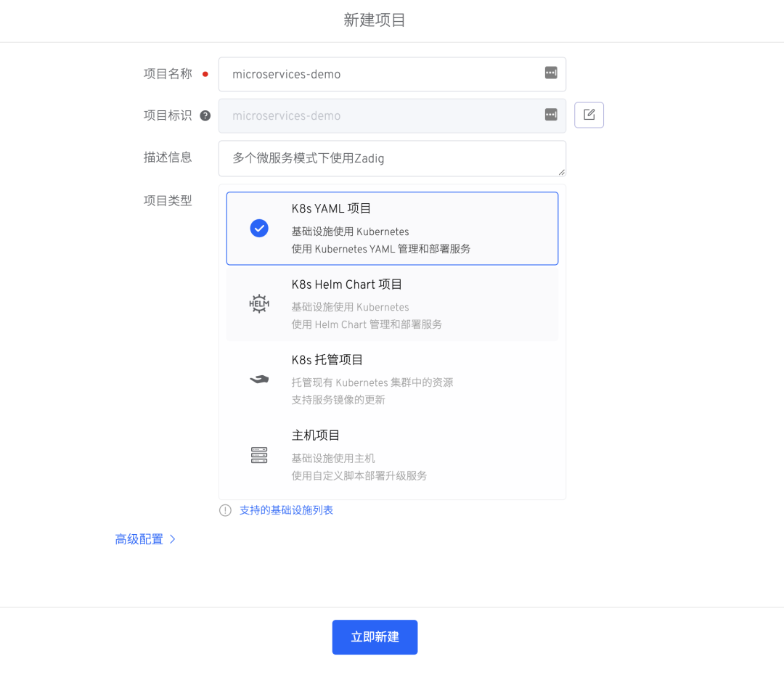
Task: Click text 使用 Helm Chart 管理和部署服务
Action: [x=367, y=324]
